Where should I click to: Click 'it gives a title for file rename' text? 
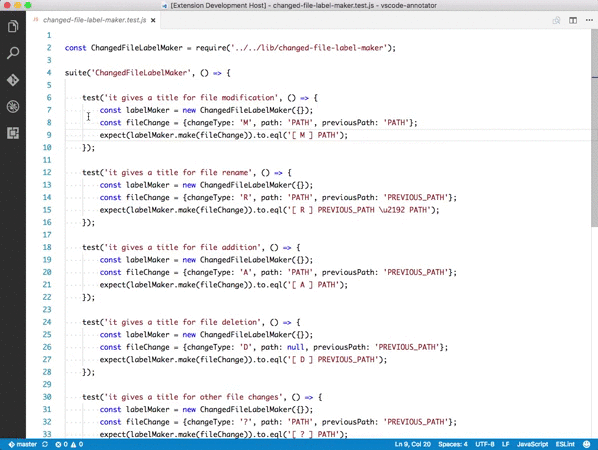pos(178,172)
